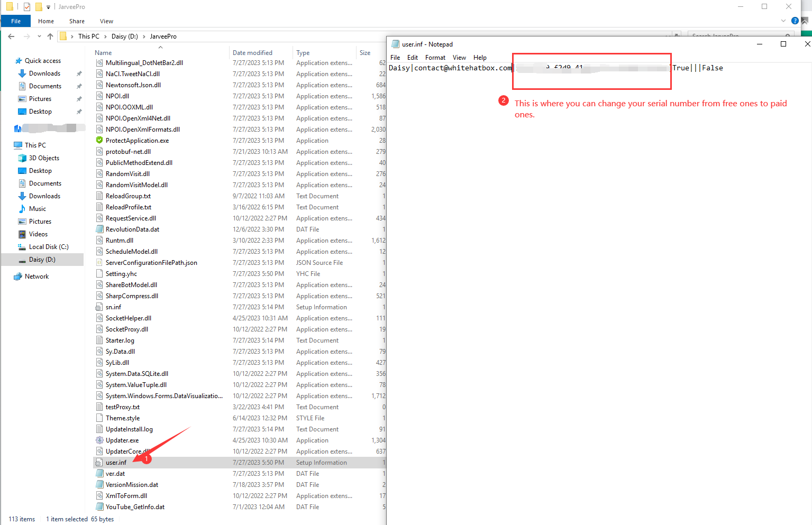The image size is (812, 525).
Task: Select the user.inf file
Action: pyautogui.click(x=116, y=463)
